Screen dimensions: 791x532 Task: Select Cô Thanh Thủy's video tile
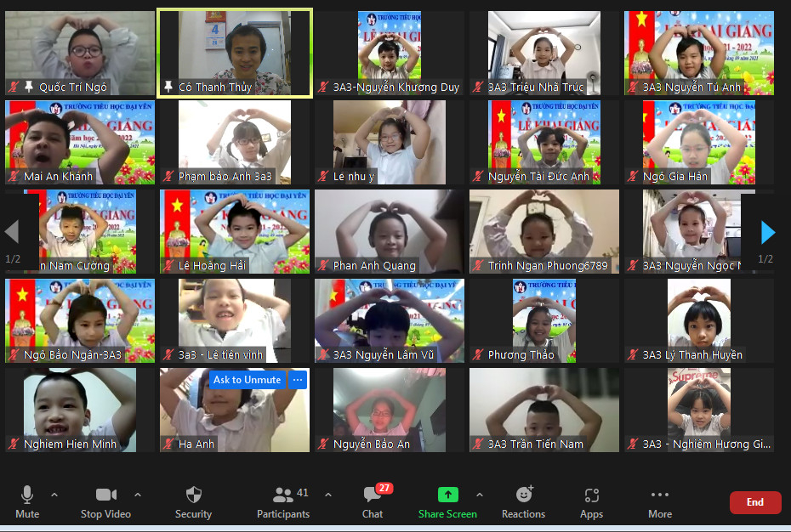click(234, 53)
